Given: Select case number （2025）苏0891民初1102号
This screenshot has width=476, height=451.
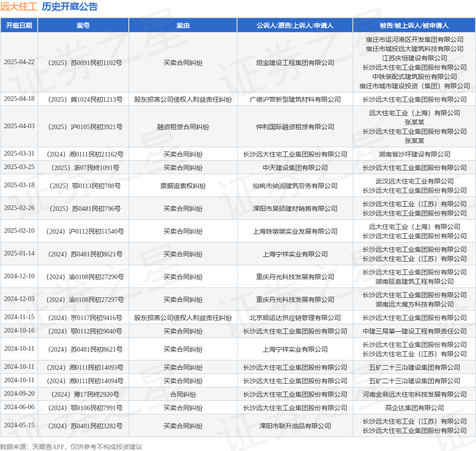Looking at the screenshot, I should tap(83, 63).
